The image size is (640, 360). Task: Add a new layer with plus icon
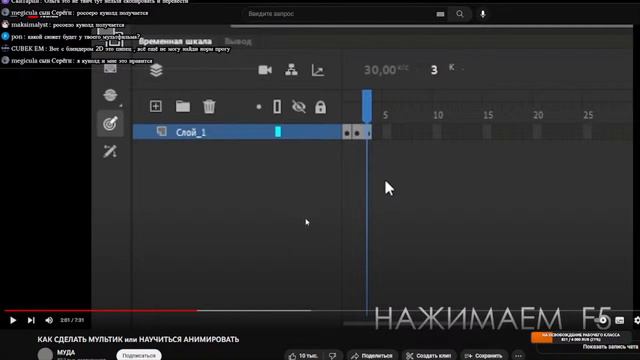click(x=156, y=107)
